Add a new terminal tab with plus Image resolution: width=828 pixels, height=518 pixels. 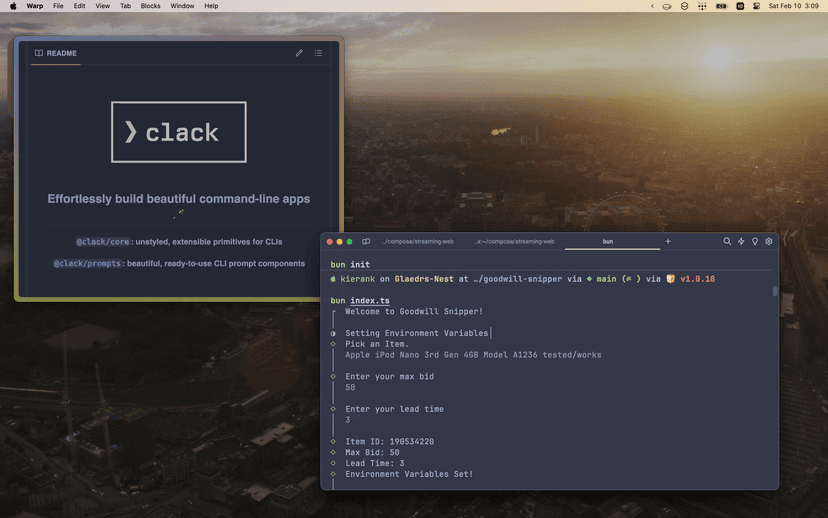[x=668, y=241]
